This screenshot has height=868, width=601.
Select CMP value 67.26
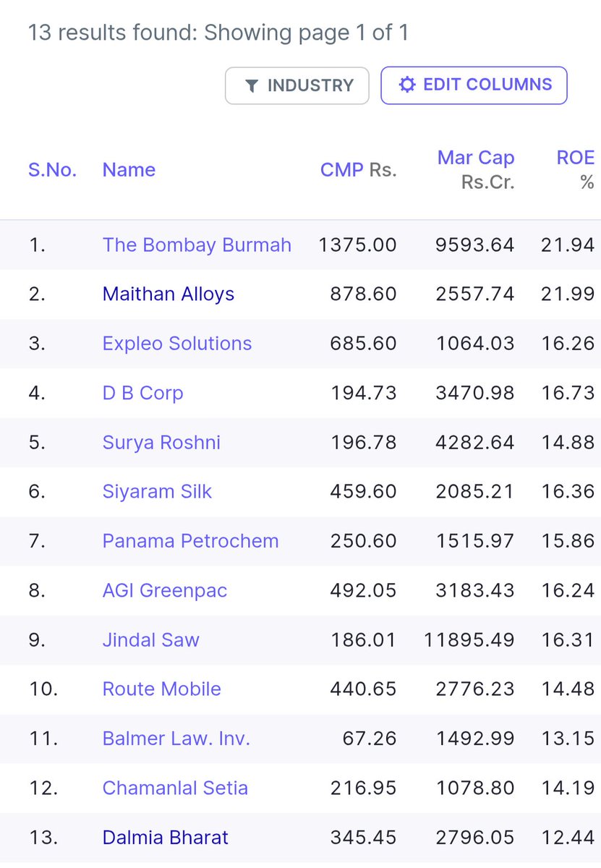pyautogui.click(x=370, y=739)
